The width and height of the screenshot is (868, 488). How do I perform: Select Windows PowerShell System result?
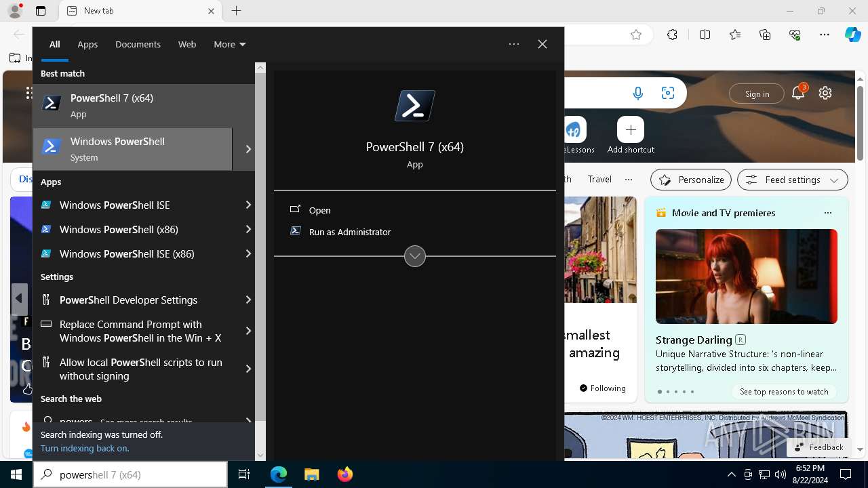click(x=132, y=149)
